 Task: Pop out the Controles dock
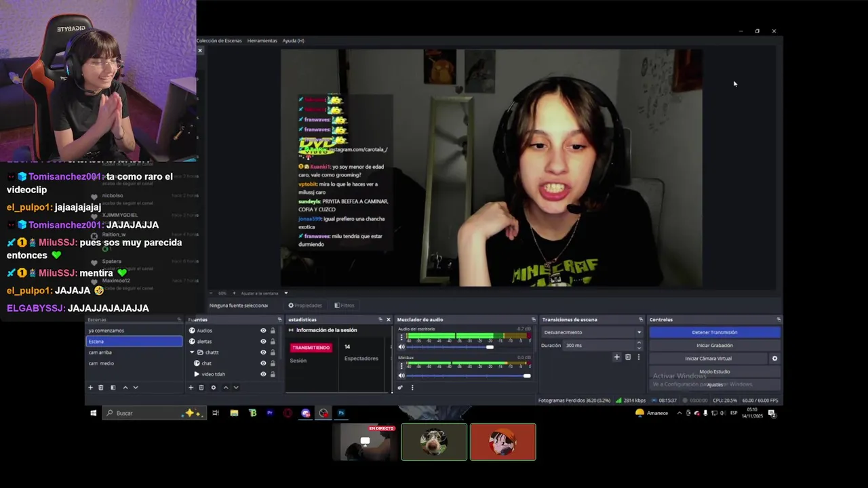[778, 319]
